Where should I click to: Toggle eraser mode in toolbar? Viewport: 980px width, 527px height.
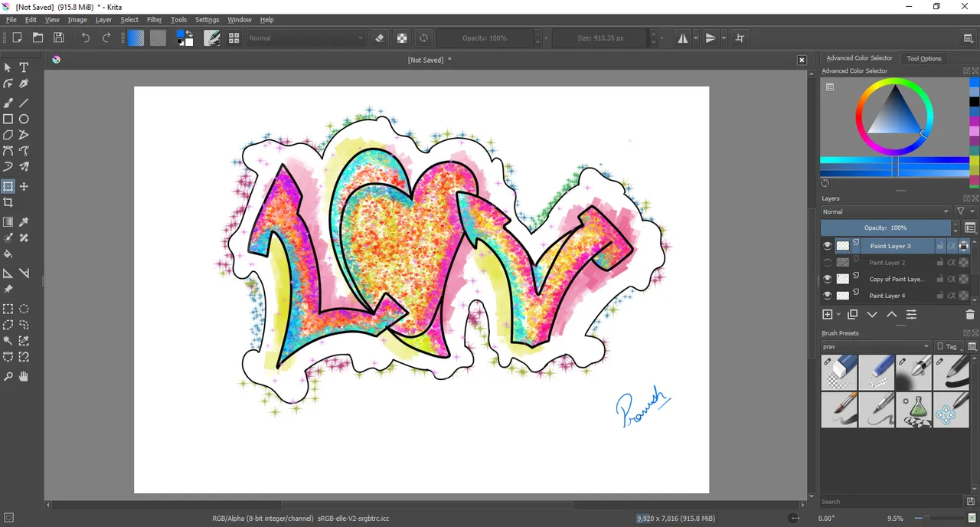(380, 38)
